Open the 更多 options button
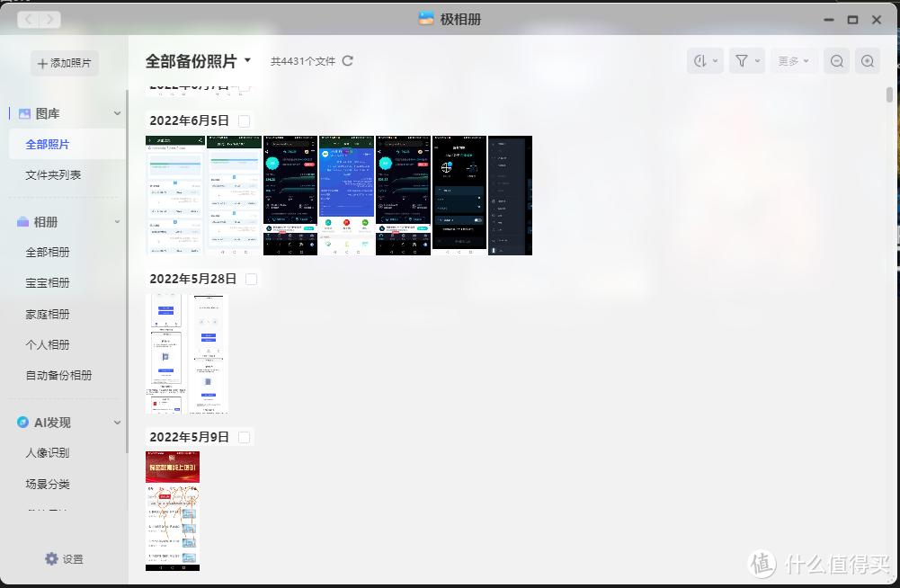 [794, 61]
